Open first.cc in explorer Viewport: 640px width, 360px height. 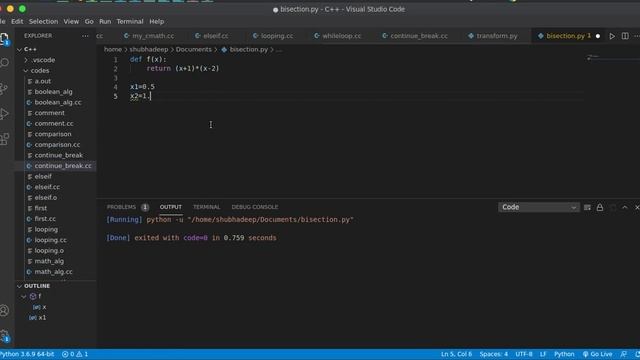click(x=45, y=219)
